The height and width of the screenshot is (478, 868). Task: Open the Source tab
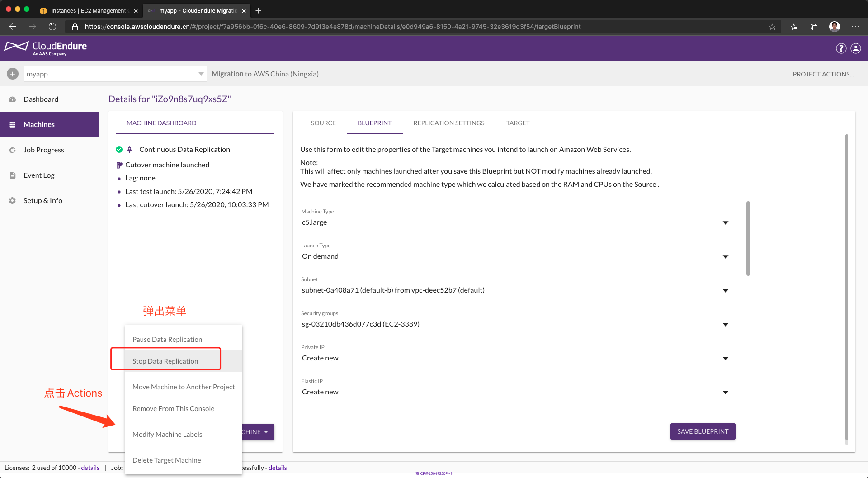(323, 123)
